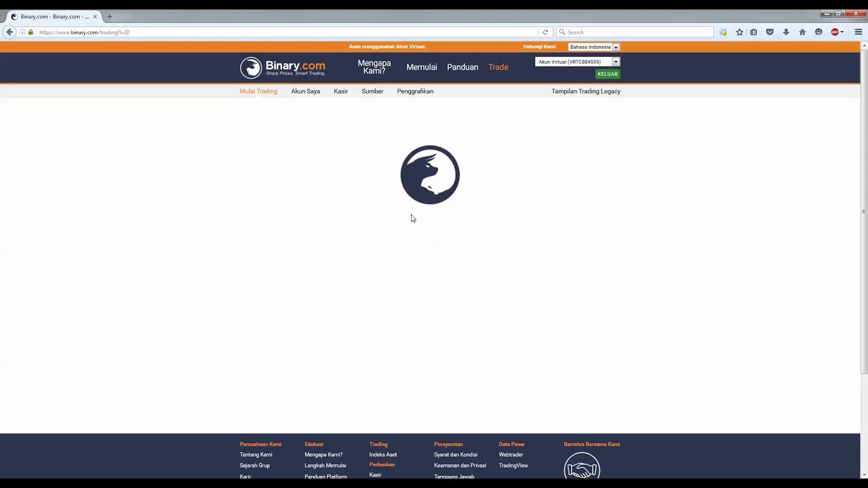This screenshot has width=868, height=488.
Task: Open the Sumber tab
Action: (x=372, y=91)
